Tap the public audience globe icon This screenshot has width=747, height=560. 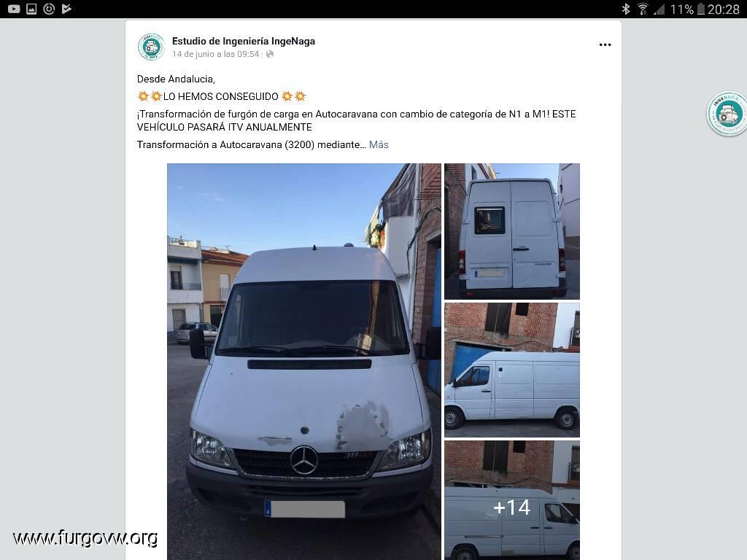click(270, 54)
